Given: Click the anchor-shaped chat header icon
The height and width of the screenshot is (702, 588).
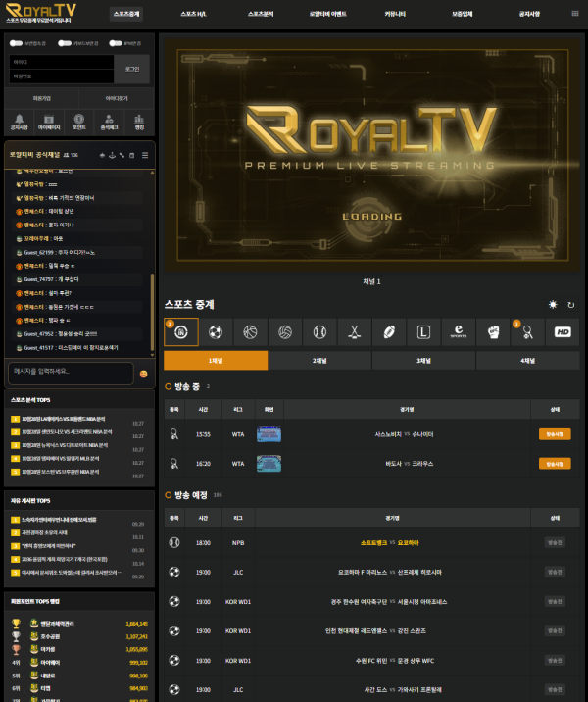Looking at the screenshot, I should coord(112,155).
